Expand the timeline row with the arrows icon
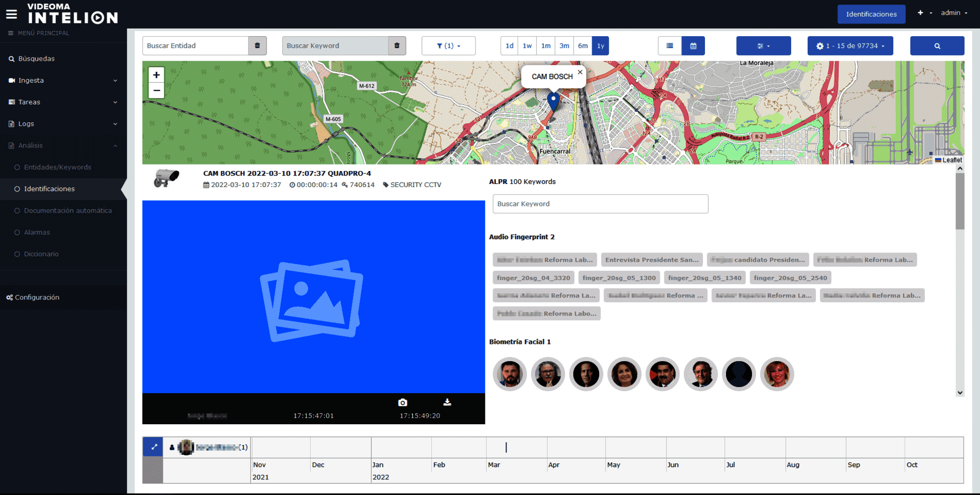The image size is (980, 495). (154, 446)
